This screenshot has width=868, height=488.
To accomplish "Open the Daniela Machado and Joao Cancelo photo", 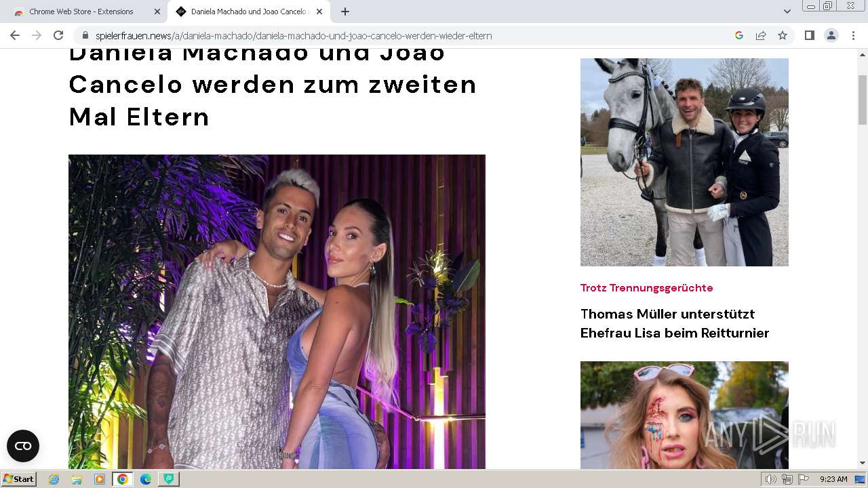I will click(x=277, y=312).
